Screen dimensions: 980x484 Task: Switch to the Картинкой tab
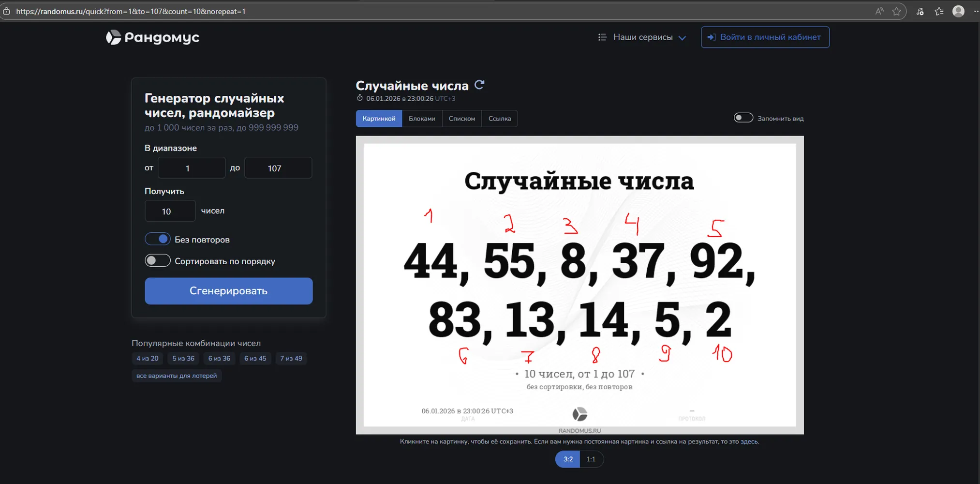click(x=379, y=119)
